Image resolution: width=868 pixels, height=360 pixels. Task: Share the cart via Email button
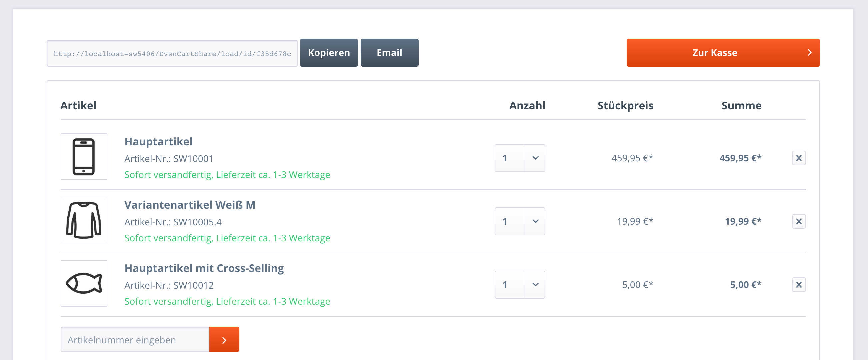(390, 53)
